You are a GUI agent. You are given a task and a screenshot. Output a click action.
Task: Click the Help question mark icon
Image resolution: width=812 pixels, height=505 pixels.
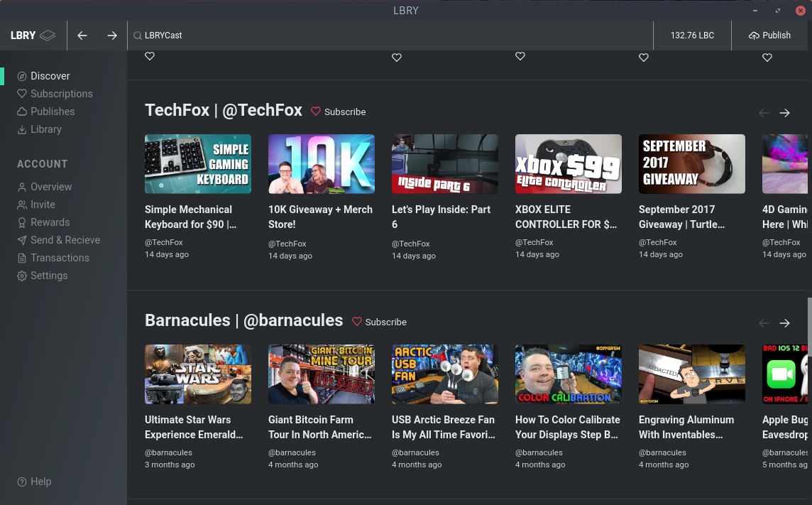tap(22, 482)
